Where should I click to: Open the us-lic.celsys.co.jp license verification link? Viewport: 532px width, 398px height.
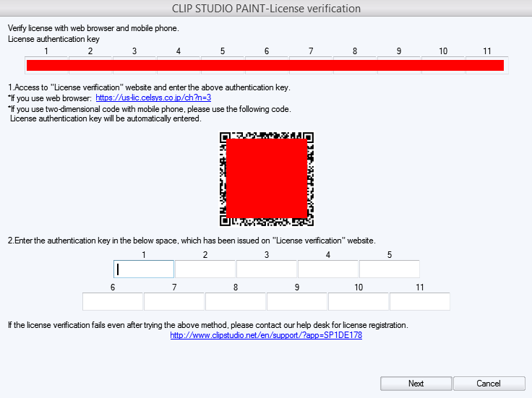point(153,98)
